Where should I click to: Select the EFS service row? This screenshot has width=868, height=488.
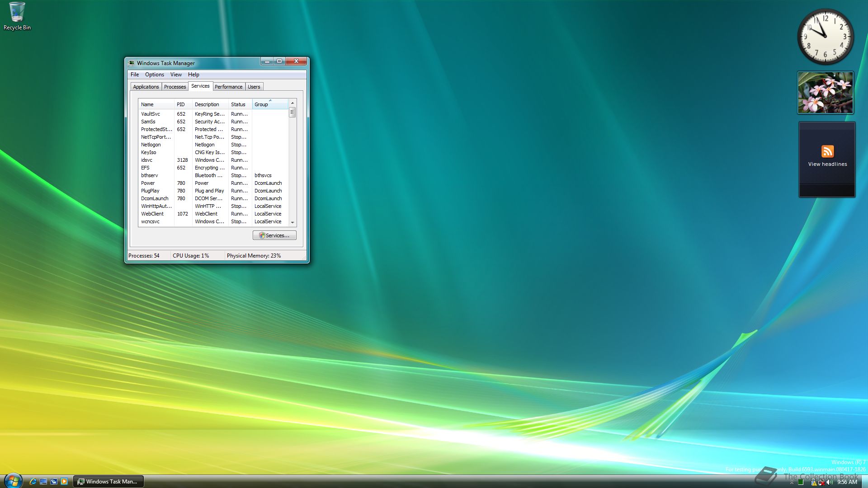213,168
